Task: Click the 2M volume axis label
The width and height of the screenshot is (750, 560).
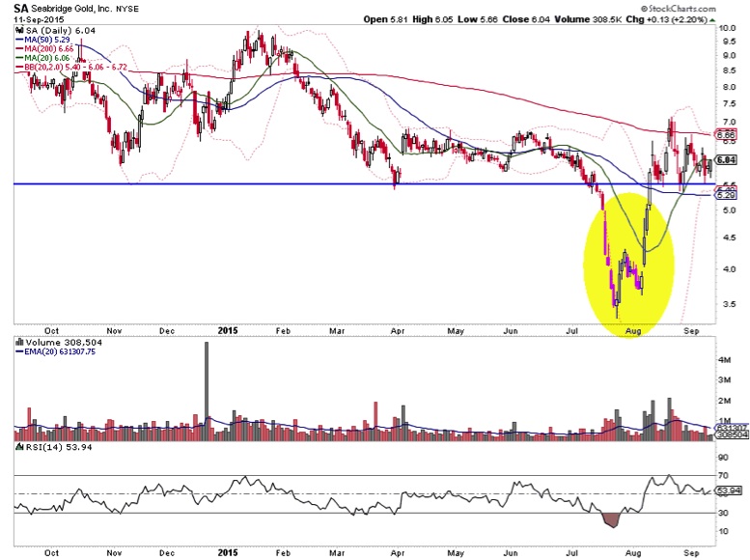Action: (724, 401)
